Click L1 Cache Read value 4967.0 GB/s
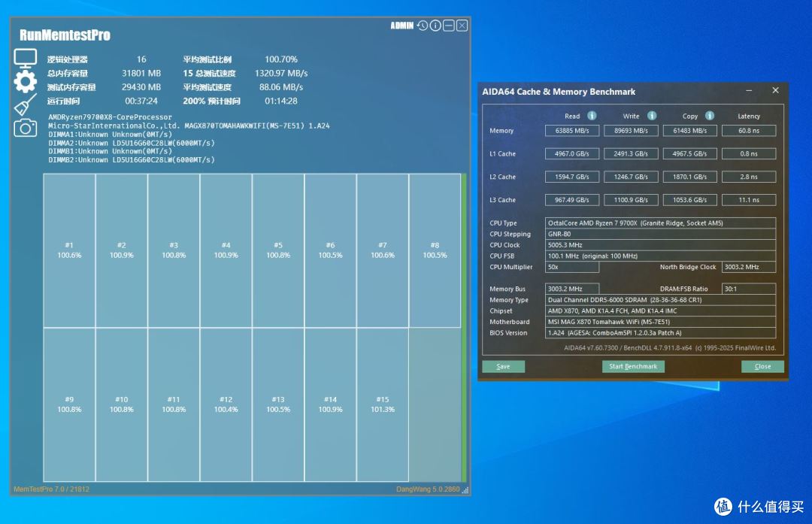 pyautogui.click(x=571, y=154)
